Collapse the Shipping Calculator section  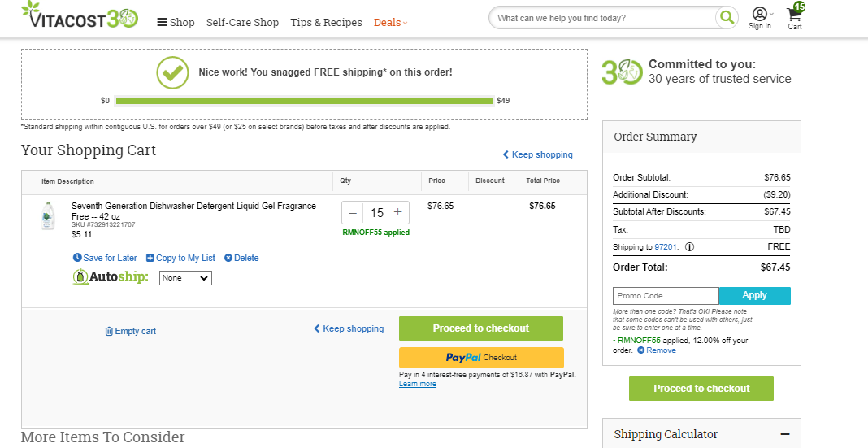coord(785,434)
